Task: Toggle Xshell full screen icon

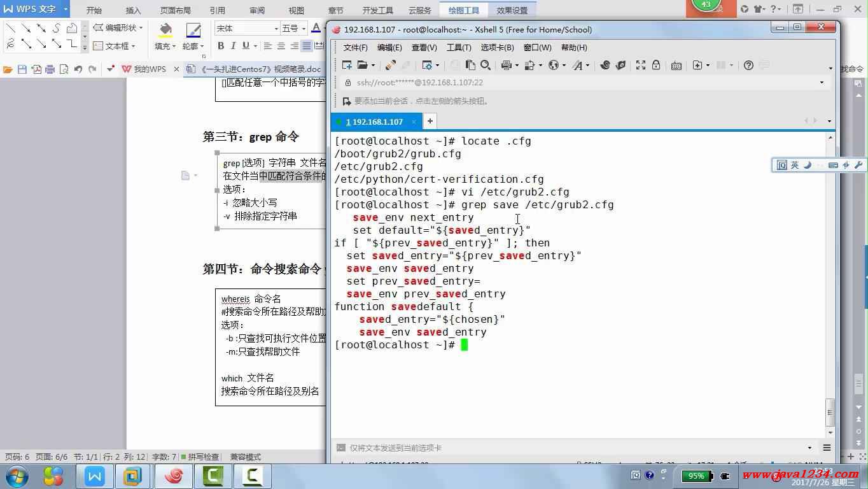Action: coord(641,65)
